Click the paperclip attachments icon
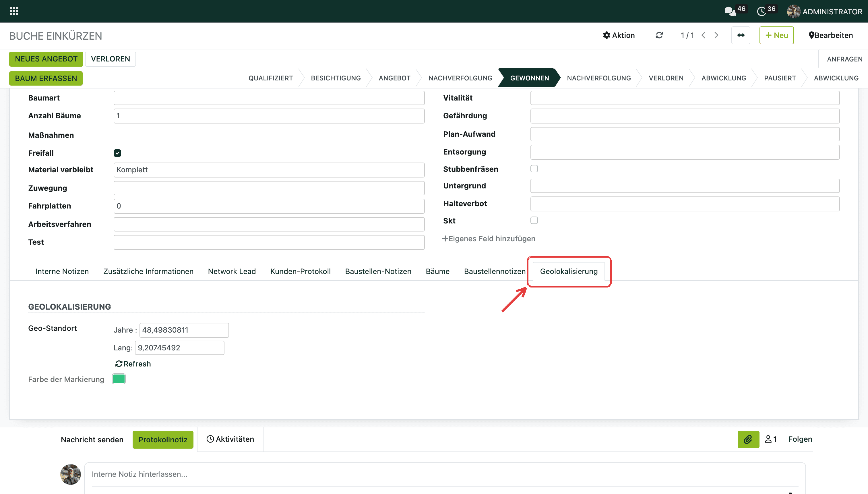This screenshot has width=868, height=494. [x=748, y=439]
